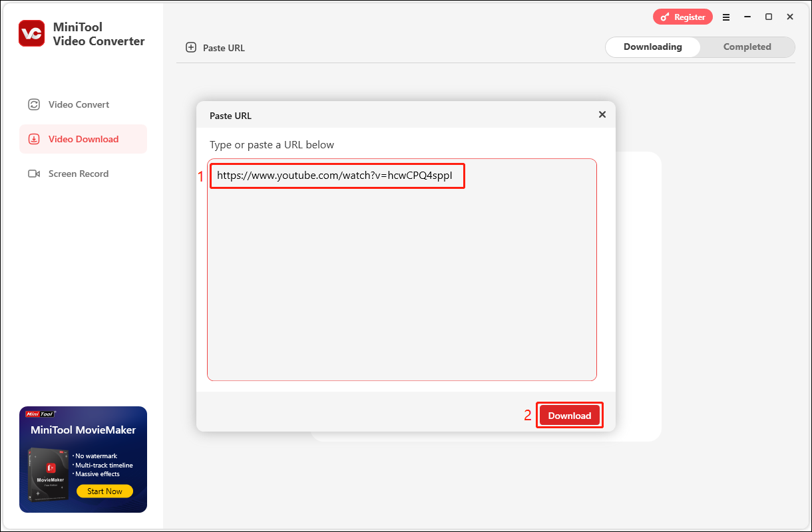Click the Paste URL dialog title
This screenshot has width=812, height=532.
230,116
